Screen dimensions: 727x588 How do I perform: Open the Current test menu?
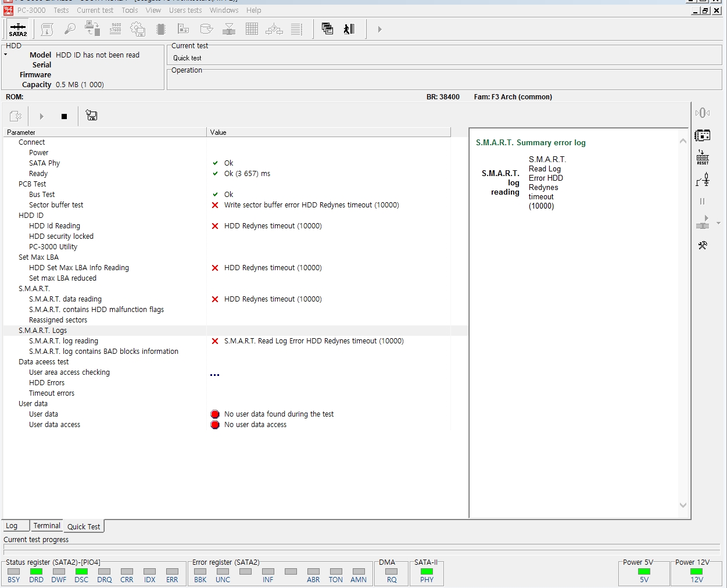point(95,10)
